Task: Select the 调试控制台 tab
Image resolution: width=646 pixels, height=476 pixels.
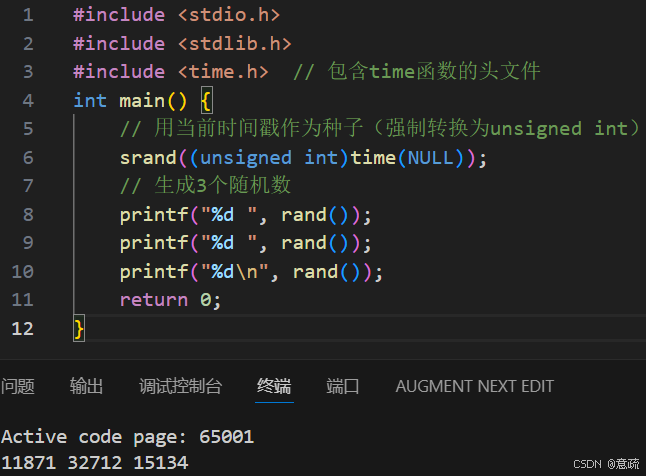Action: pos(180,386)
